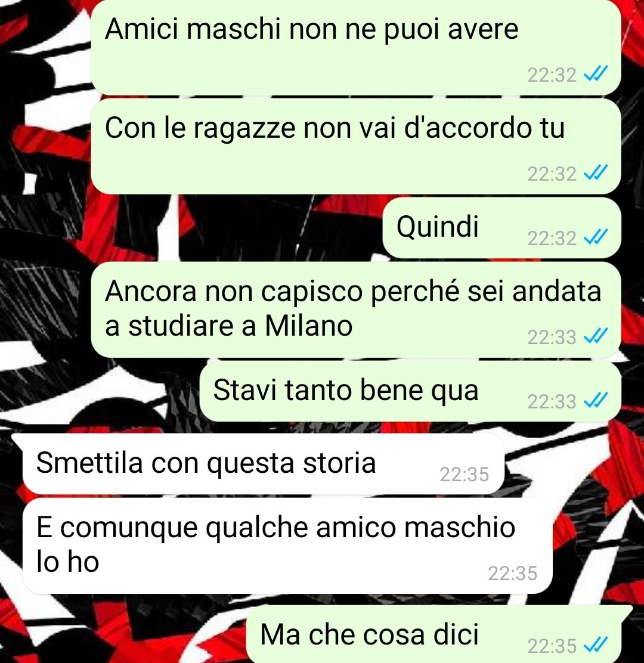Tap double-check icon on 'Ma che cosa dici'
This screenshot has height=663, width=644.
coord(596,646)
